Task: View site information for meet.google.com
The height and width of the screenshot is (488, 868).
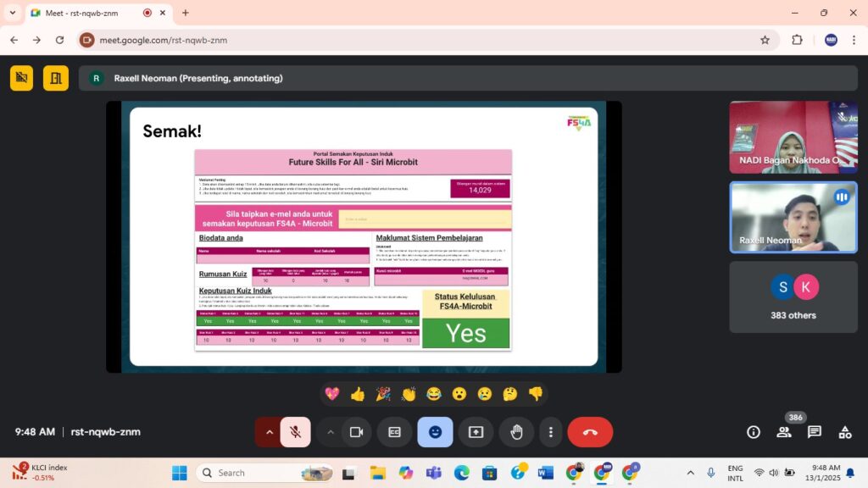Action: (x=86, y=40)
